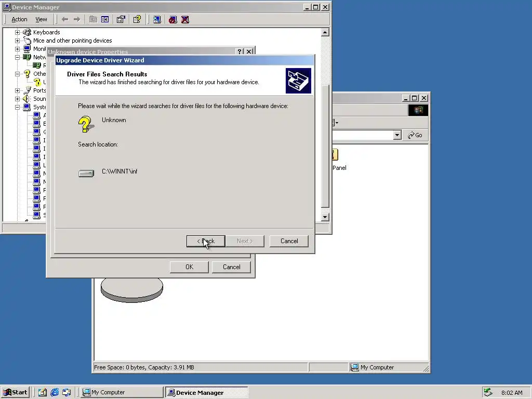The width and height of the screenshot is (532, 399).
Task: Open the Action menu
Action: 19,19
